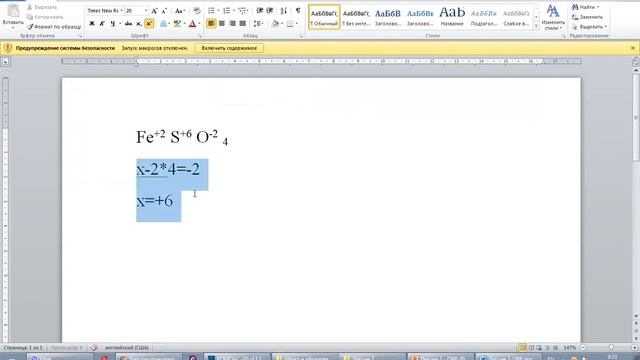
Task: Click the Clear Formatting icon
Action: click(196, 11)
